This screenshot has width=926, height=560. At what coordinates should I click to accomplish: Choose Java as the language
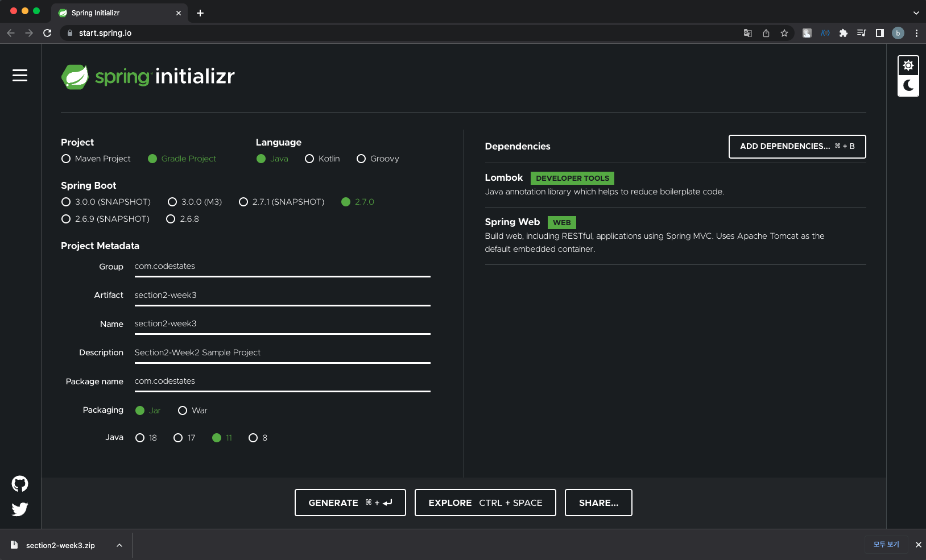(272, 159)
